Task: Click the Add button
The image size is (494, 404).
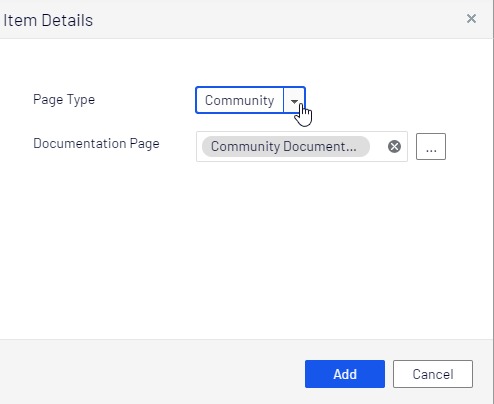Action: click(x=345, y=374)
